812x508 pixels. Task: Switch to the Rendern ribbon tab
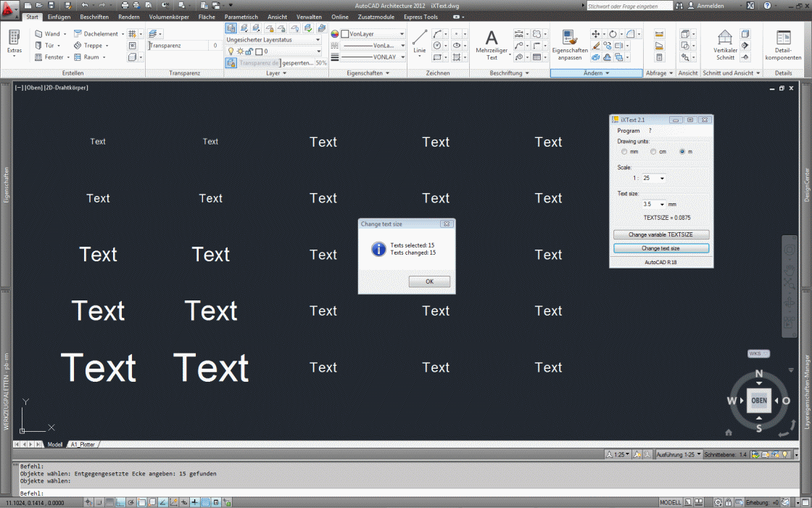point(128,17)
